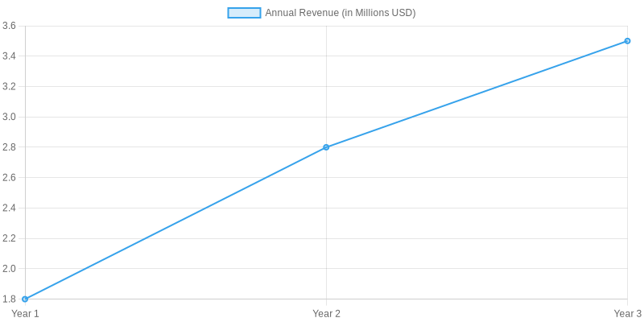Select the Year 1 data point

(25, 299)
